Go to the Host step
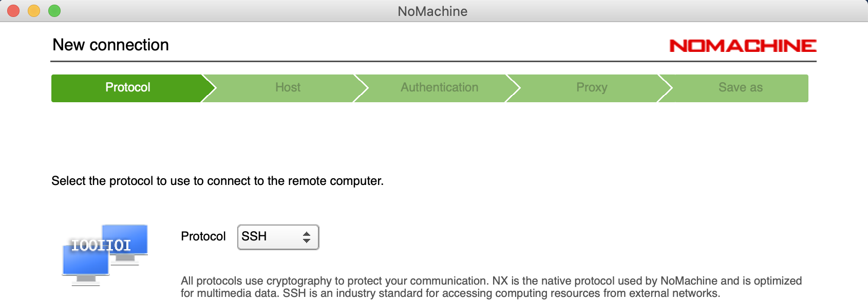868x300 pixels. coord(288,88)
